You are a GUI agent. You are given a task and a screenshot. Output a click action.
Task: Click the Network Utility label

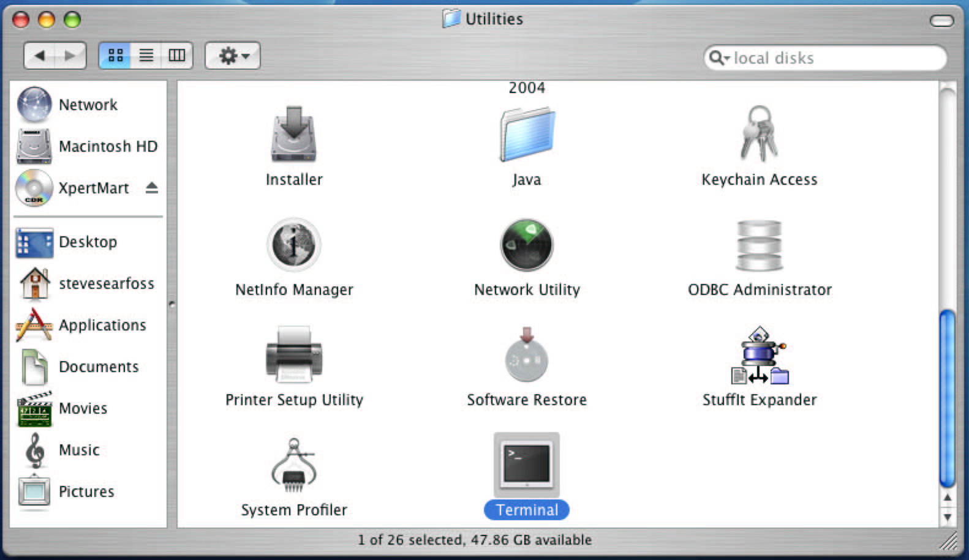[x=527, y=289]
